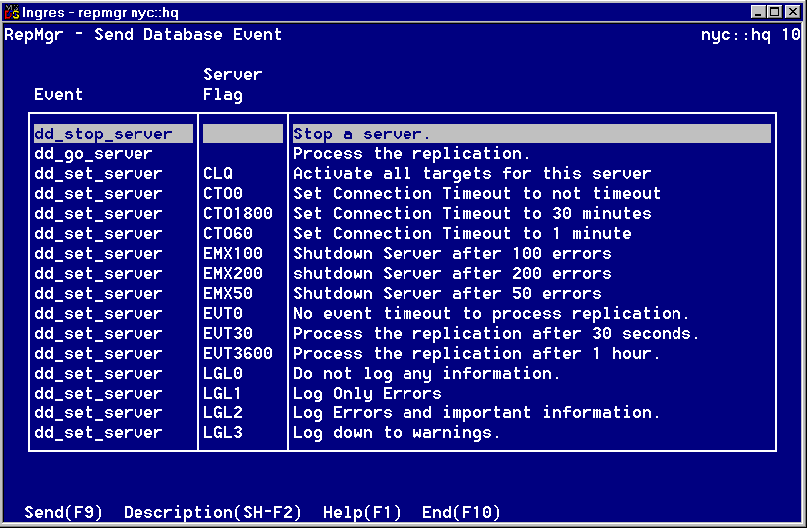Viewport: 809px width, 532px height.
Task: Select 'Log down to warnings.' description
Action: coord(397,433)
